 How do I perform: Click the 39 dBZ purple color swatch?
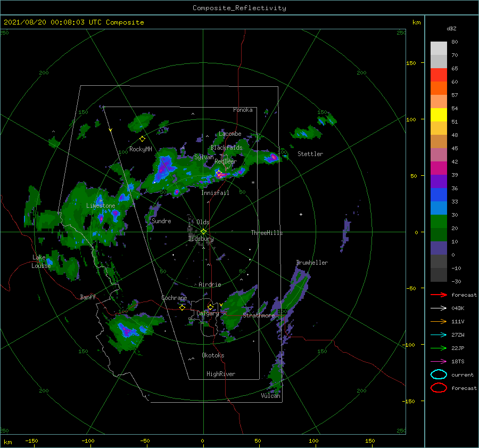click(x=439, y=181)
